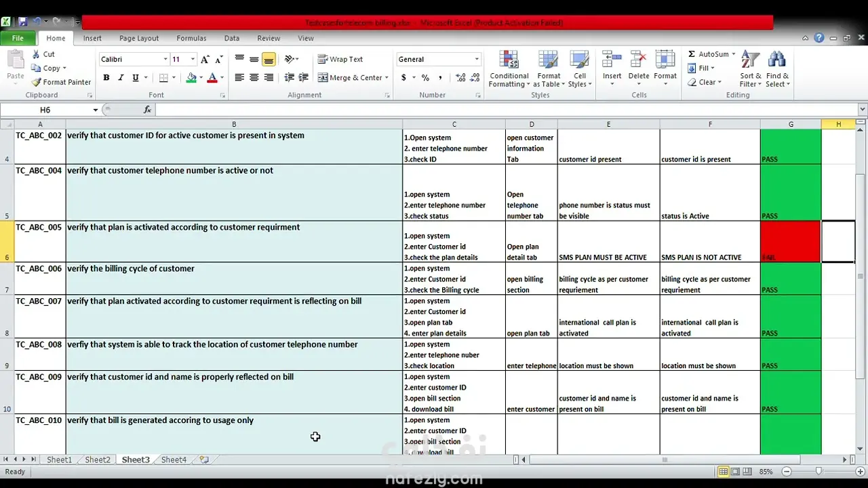
Task: Click the Format cells icon
Action: (x=665, y=60)
